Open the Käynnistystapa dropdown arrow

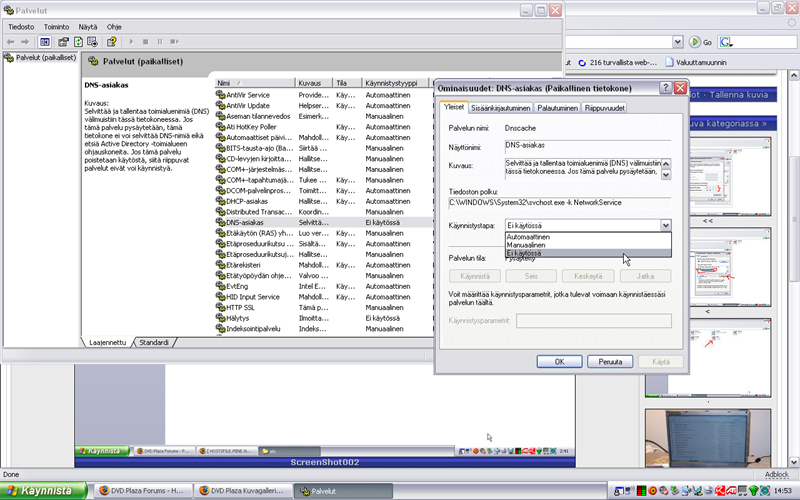pyautogui.click(x=665, y=226)
